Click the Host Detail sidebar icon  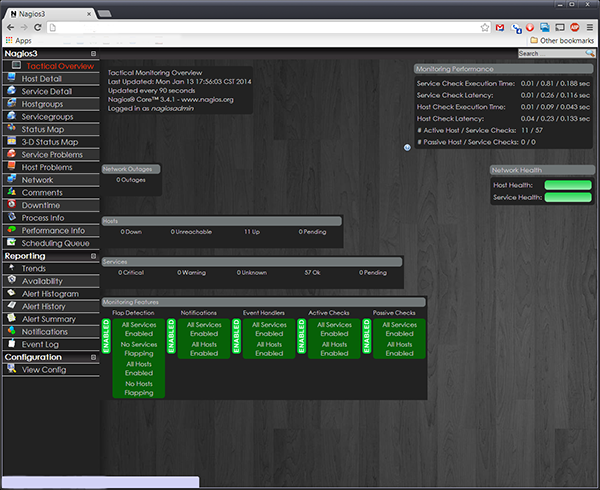tap(11, 78)
